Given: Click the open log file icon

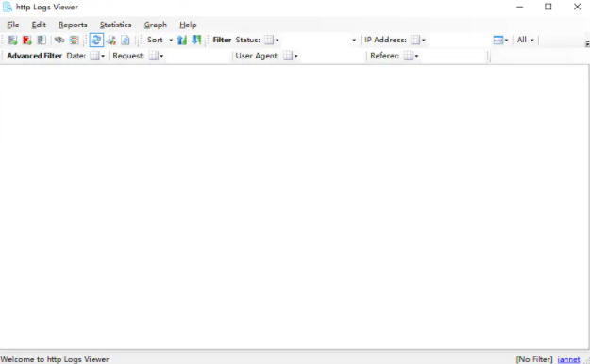Looking at the screenshot, I should [13, 40].
